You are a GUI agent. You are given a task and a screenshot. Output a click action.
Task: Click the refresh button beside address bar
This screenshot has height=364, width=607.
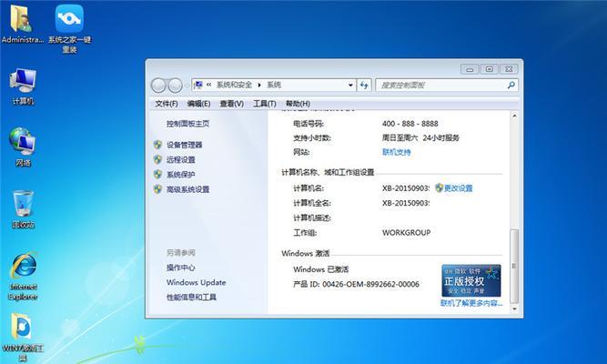coord(364,86)
